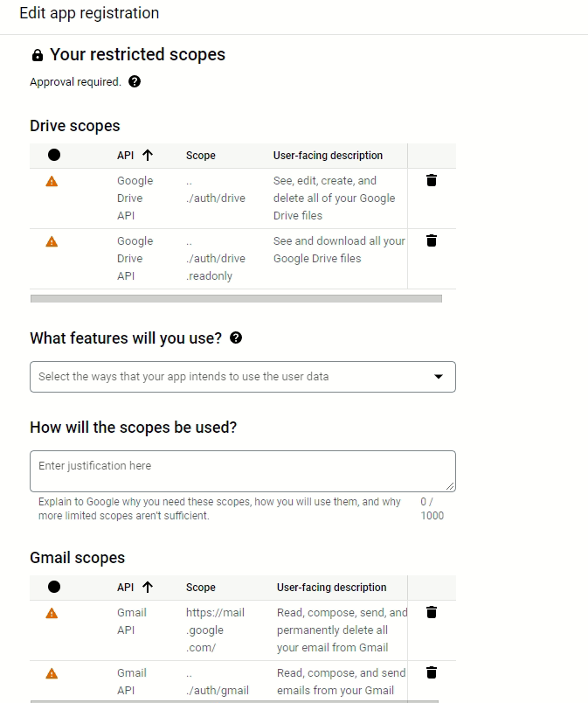Sort Gmail scopes by API column arrow

coord(147,587)
